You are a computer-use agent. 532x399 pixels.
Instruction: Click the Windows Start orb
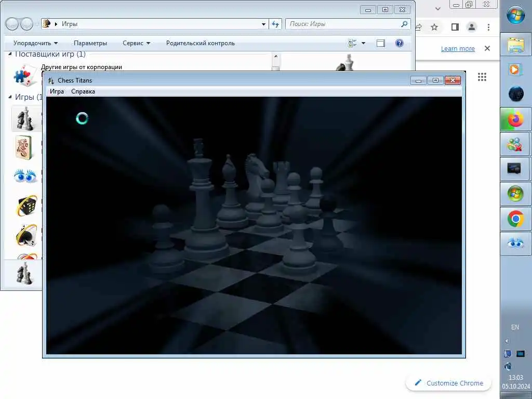pyautogui.click(x=516, y=15)
